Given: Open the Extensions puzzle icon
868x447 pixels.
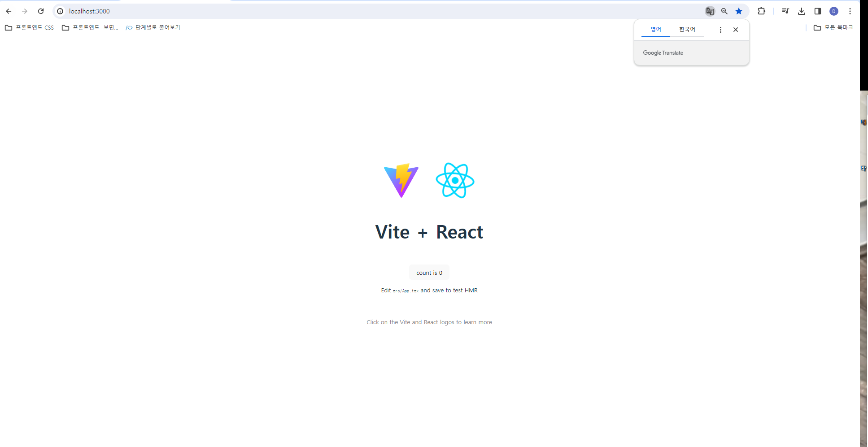Looking at the screenshot, I should [x=761, y=11].
